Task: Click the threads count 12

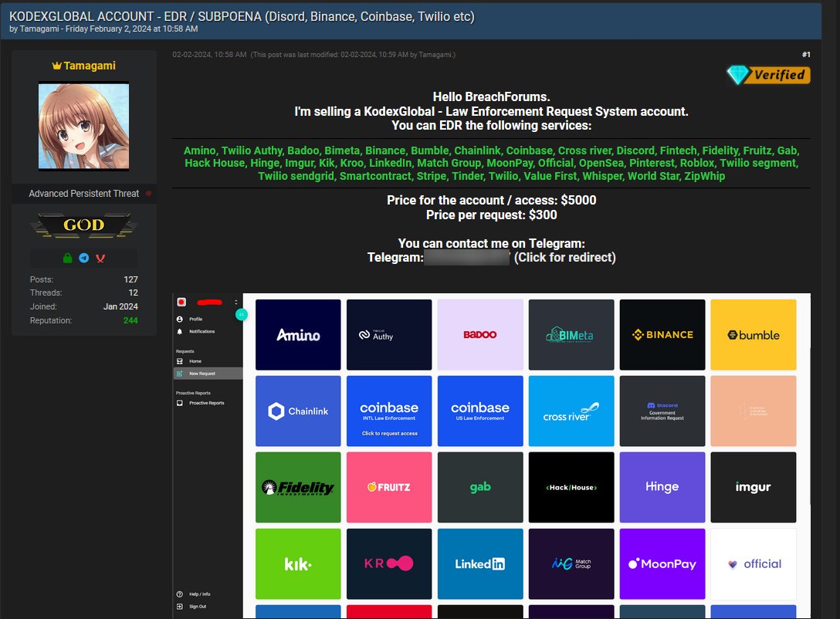Action: (134, 293)
